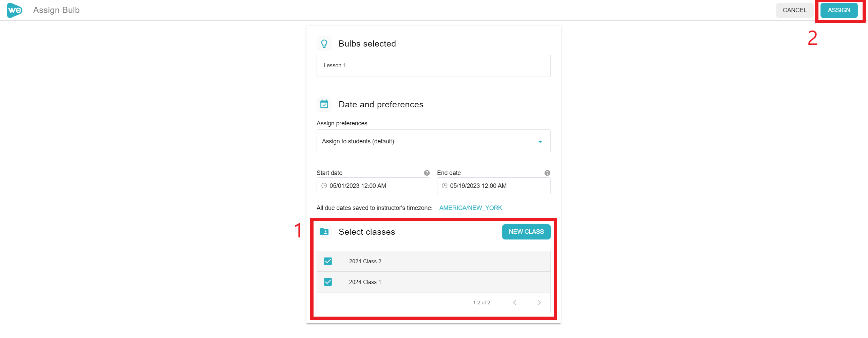
Task: Go to next page of classes
Action: tap(539, 303)
